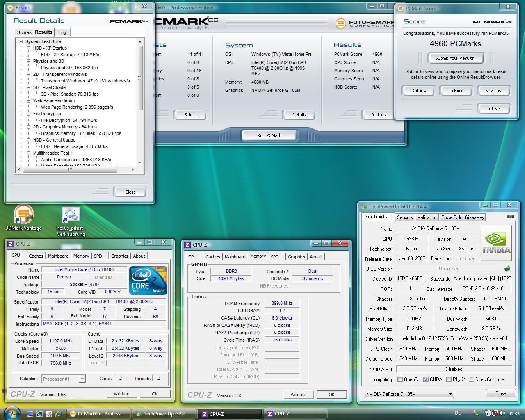Click OK in the Memory CPU-Z window
The width and height of the screenshot is (525, 420).
(331, 395)
